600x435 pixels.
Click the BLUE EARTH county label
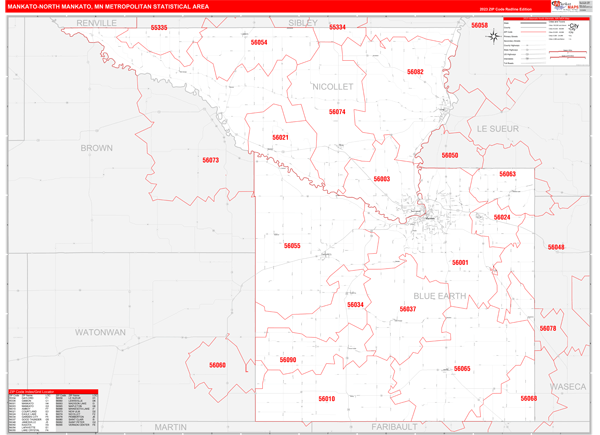click(440, 296)
